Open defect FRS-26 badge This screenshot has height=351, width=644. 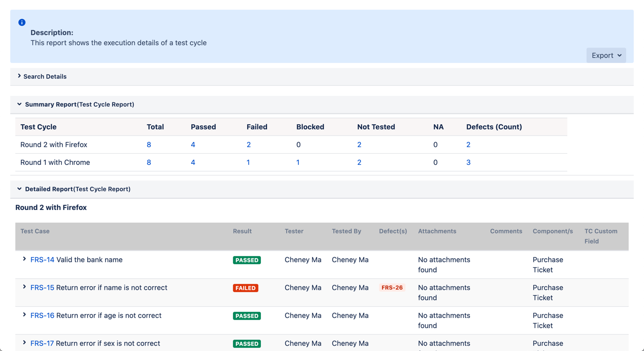pyautogui.click(x=392, y=288)
